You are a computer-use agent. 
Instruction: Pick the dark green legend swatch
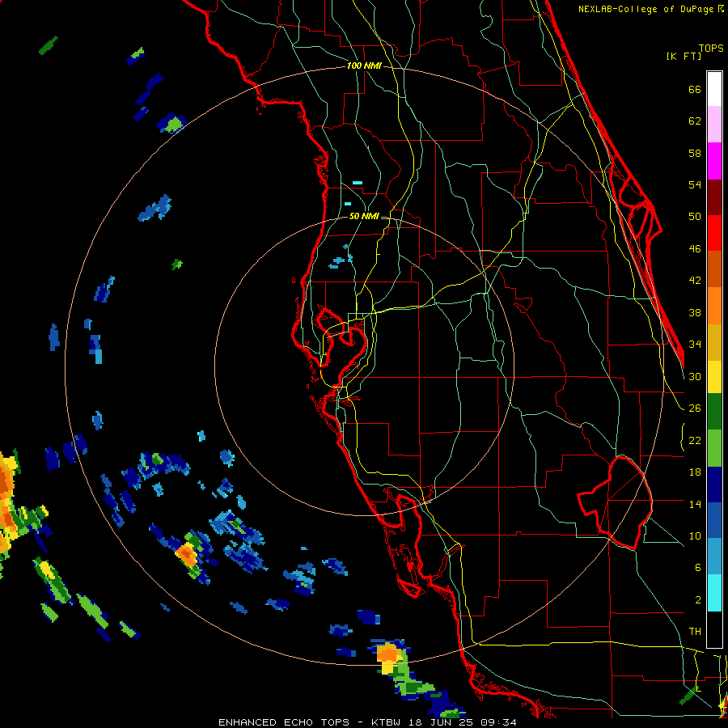pyautogui.click(x=714, y=412)
